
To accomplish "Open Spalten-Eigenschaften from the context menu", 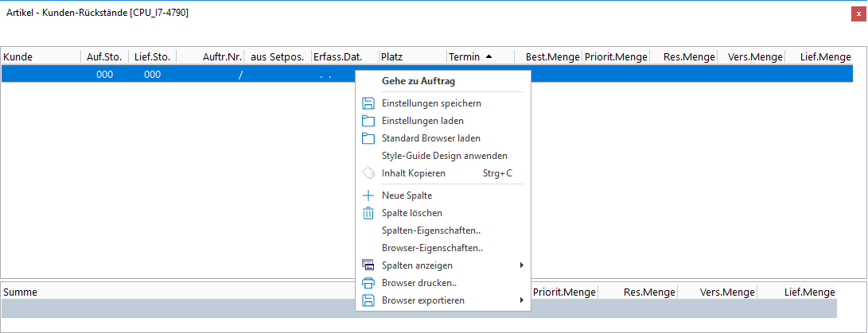I will coord(430,230).
